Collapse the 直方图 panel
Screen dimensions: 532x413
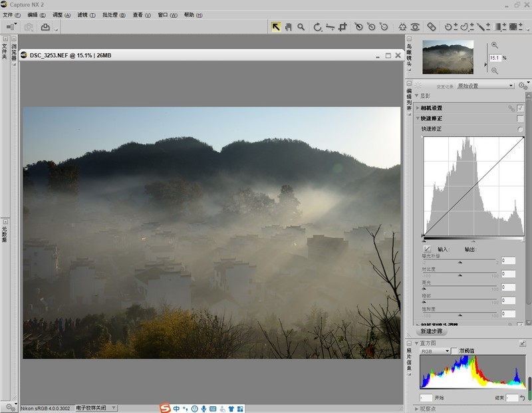pyautogui.click(x=416, y=343)
